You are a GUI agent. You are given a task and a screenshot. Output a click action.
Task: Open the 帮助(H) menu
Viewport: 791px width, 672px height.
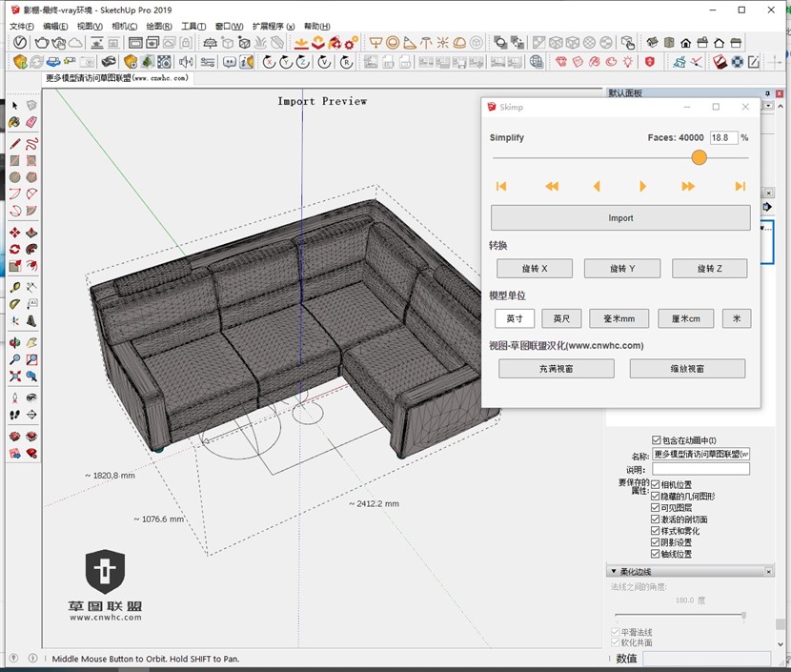click(x=316, y=27)
